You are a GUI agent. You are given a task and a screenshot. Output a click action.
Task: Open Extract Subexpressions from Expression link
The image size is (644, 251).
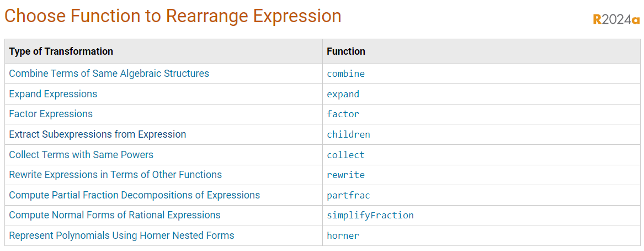(x=97, y=134)
